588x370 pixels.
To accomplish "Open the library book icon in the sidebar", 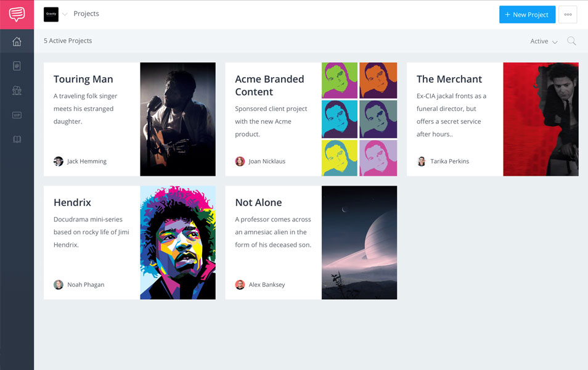I will click(17, 139).
